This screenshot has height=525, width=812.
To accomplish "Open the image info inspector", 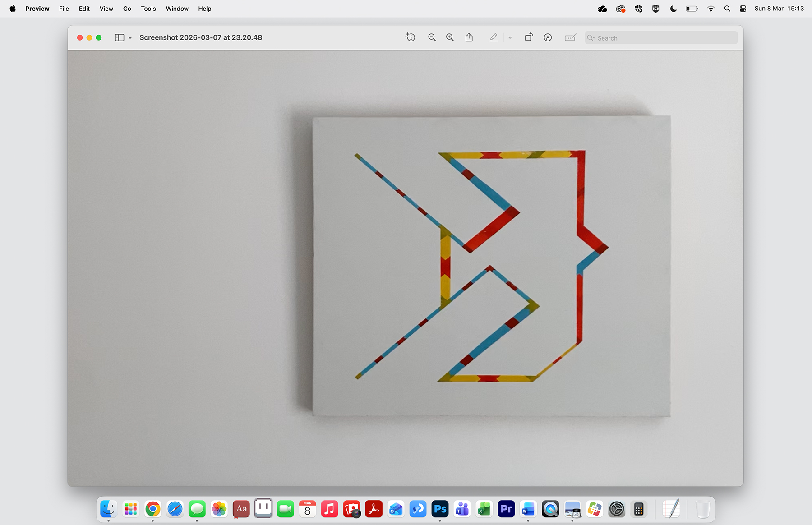I will [410, 37].
